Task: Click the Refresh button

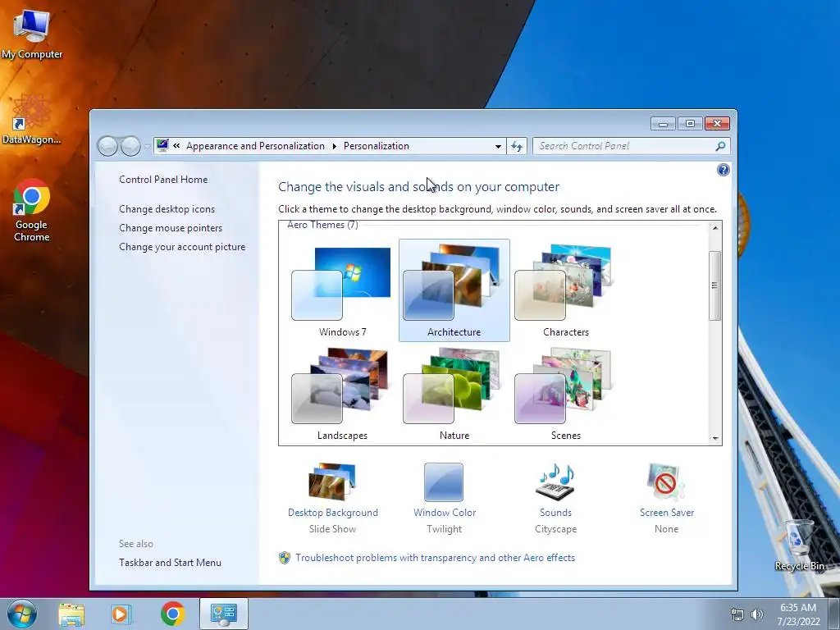Action: point(517,146)
